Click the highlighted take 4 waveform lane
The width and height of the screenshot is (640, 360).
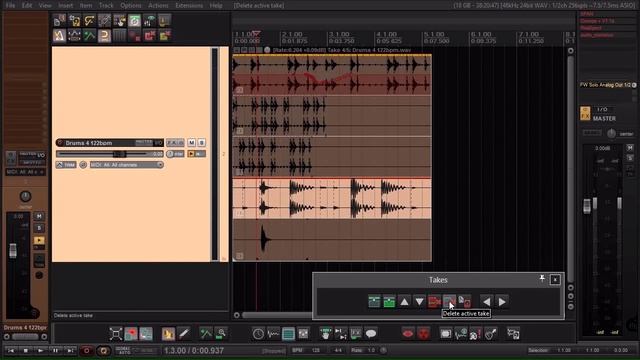[332, 198]
